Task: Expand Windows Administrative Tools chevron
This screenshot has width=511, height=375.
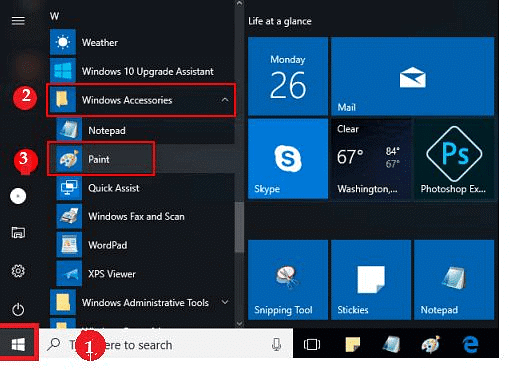Action: coord(225,302)
